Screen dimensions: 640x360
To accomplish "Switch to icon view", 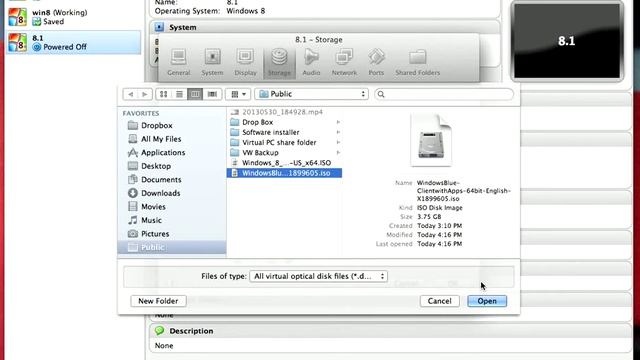I will click(x=163, y=94).
